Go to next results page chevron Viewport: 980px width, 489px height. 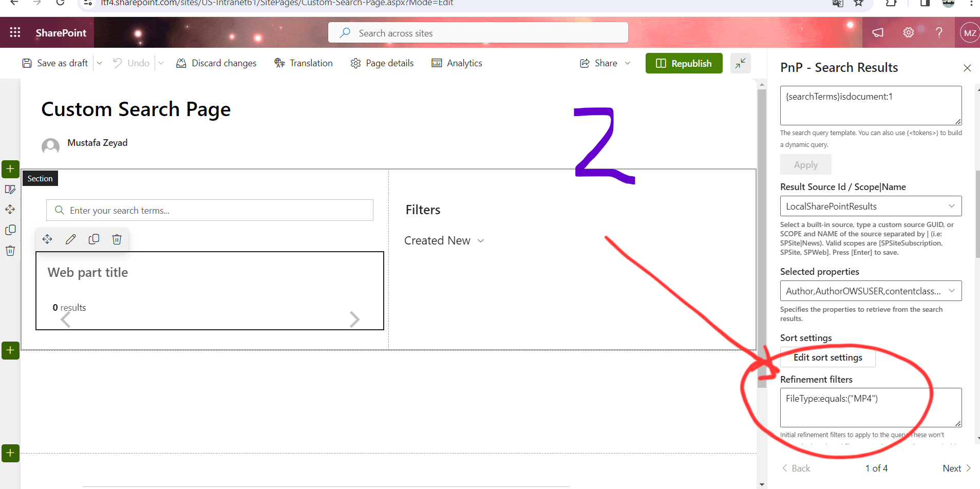coord(354,319)
